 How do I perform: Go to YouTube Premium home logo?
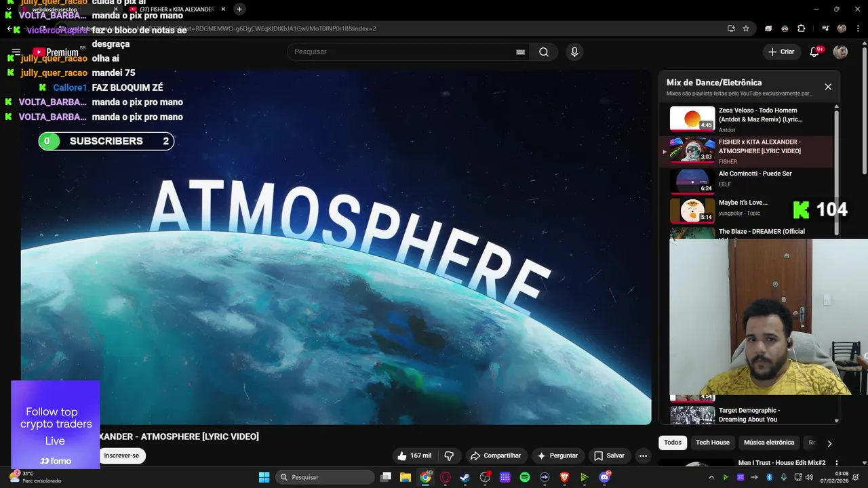[56, 52]
